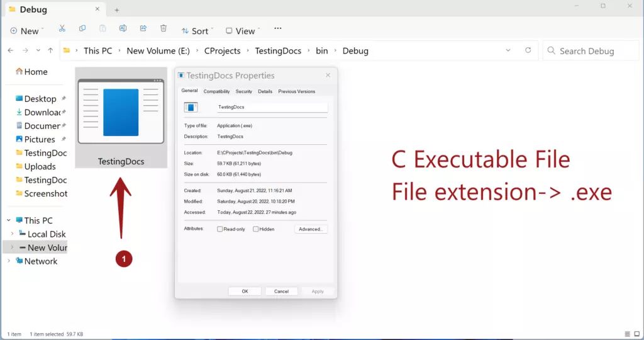
Task: Click the Share icon in toolbar
Action: 143,28
